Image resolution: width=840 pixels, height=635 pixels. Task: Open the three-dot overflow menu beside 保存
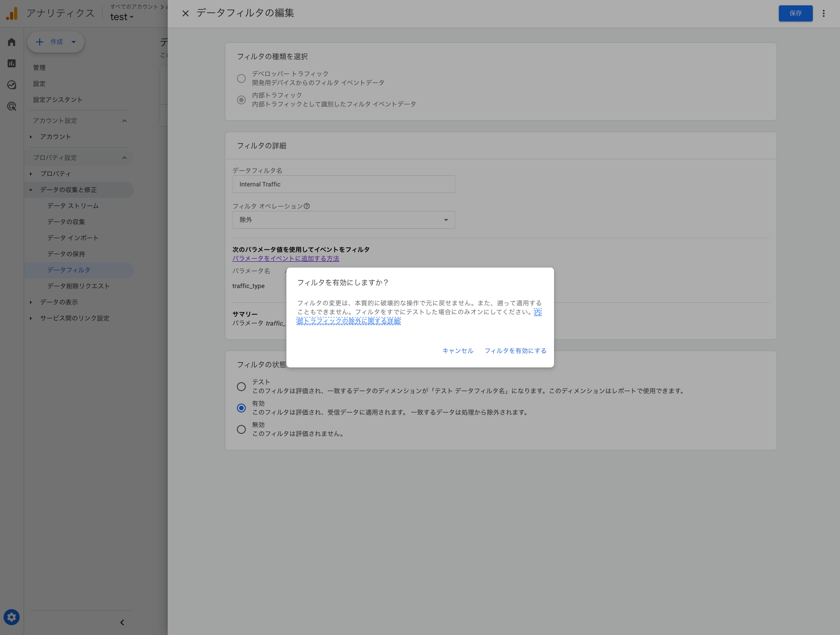coord(823,13)
